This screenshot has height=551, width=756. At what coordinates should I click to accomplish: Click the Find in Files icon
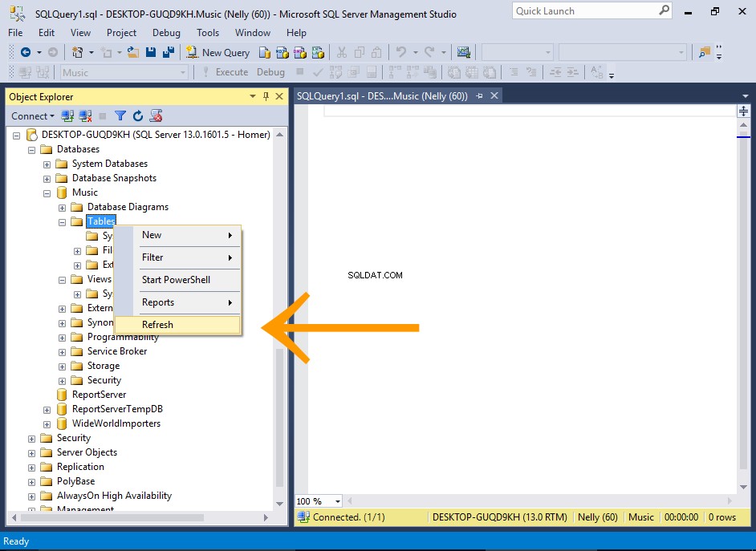[x=705, y=52]
